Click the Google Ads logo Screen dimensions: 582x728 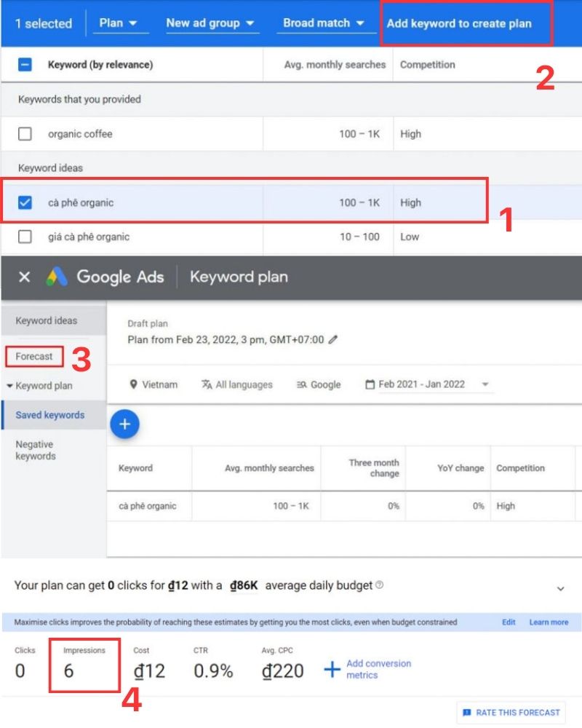point(57,277)
